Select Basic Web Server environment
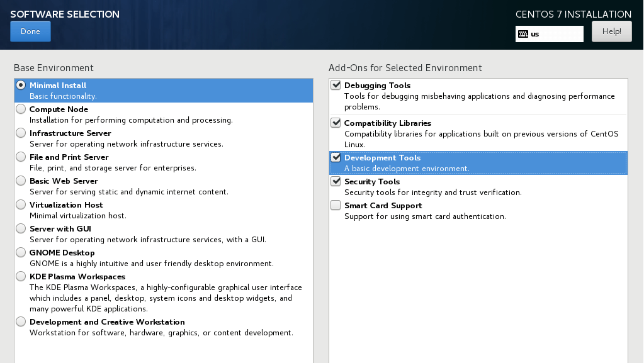644x363 pixels. pyautogui.click(x=21, y=181)
